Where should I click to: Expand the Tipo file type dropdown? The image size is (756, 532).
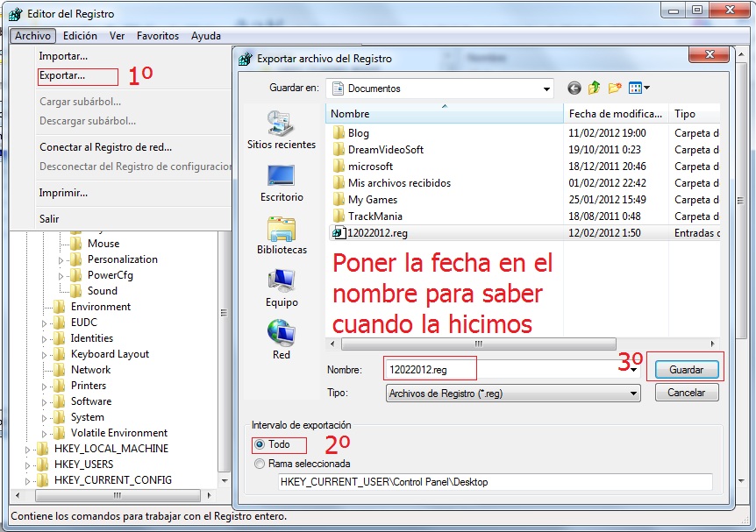[x=633, y=394]
